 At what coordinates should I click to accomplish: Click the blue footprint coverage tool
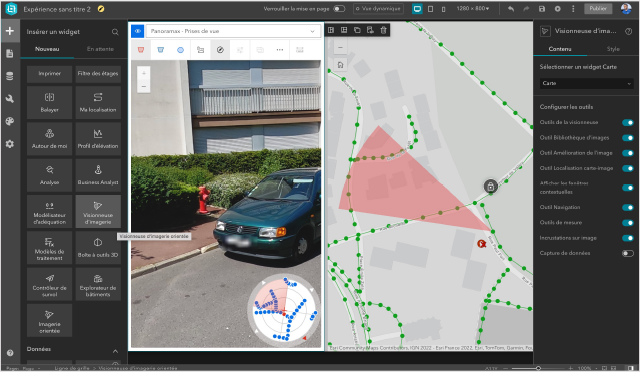click(160, 50)
